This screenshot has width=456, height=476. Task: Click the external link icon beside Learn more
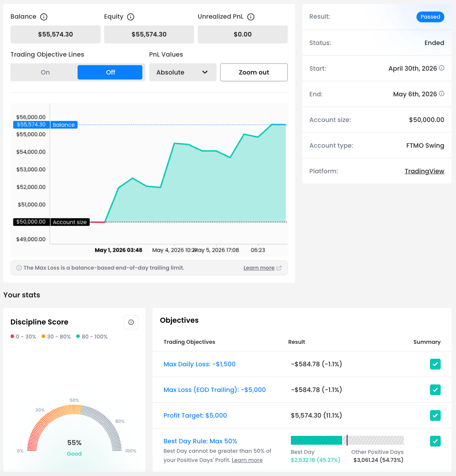point(279,268)
